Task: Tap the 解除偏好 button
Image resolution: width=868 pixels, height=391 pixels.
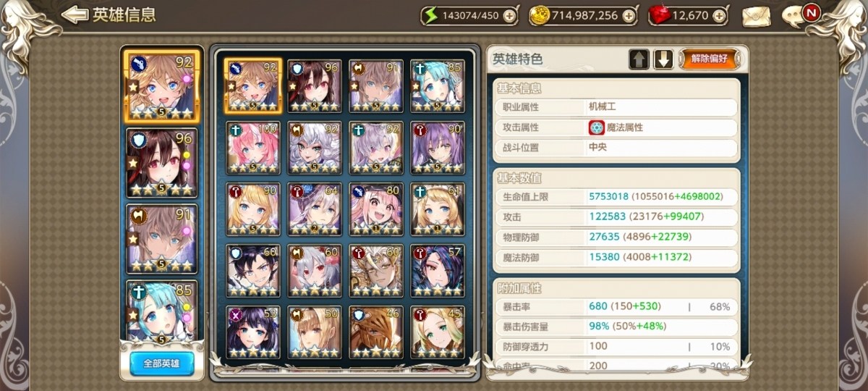Action: coord(709,59)
